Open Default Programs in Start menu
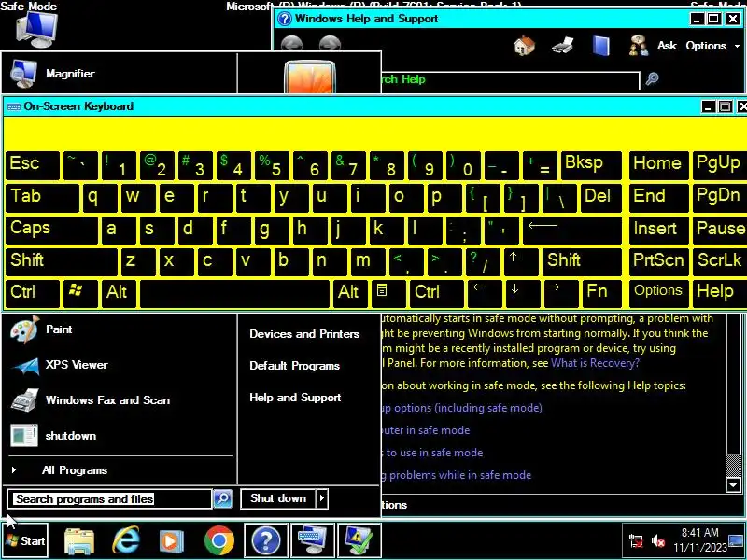 point(294,366)
